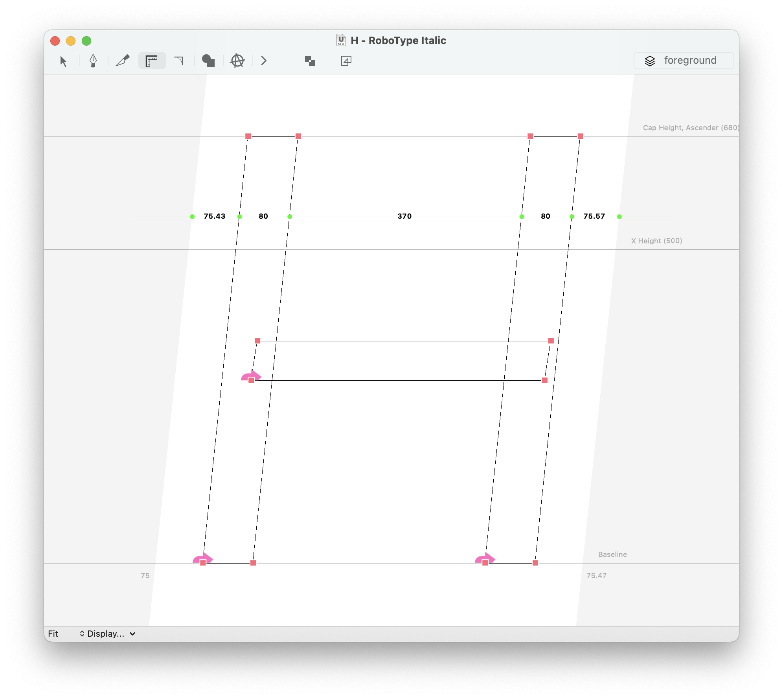Select the measurement ruler tool

pyautogui.click(x=152, y=61)
